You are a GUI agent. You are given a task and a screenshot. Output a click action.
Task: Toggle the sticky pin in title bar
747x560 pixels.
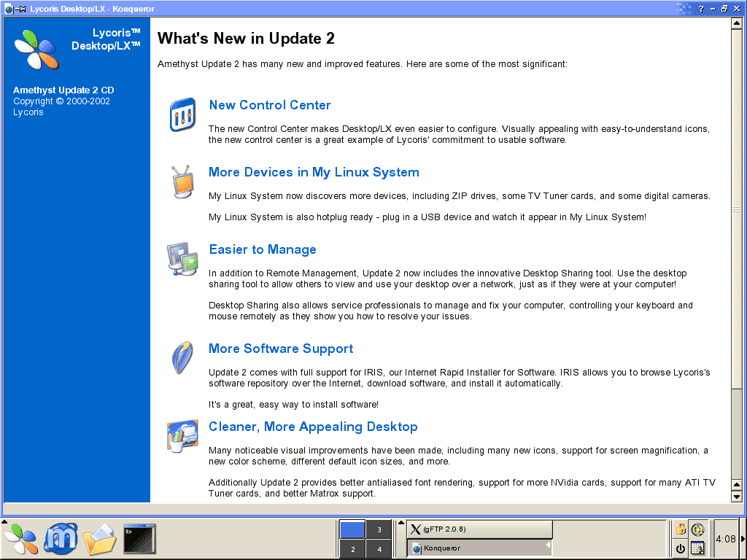pyautogui.click(x=21, y=9)
